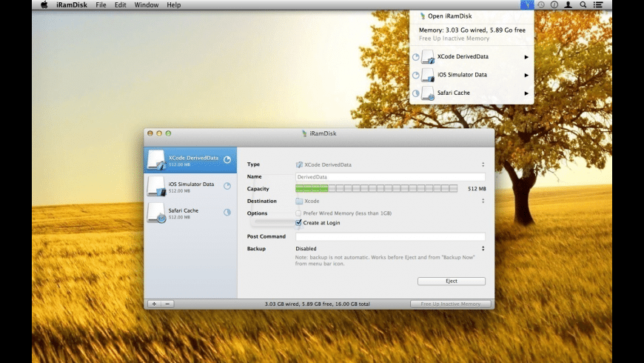Click the remove disk minus button
The width and height of the screenshot is (644, 363).
click(167, 304)
